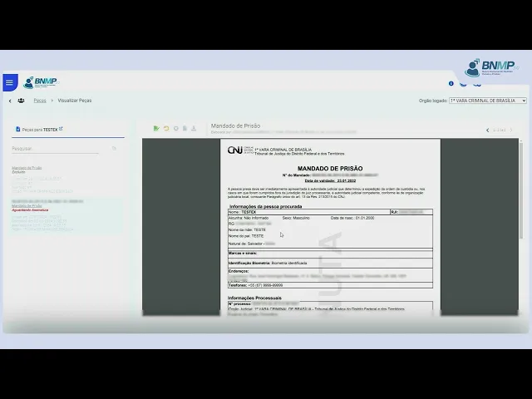Click the document viewer vertical scrollbar

[x=521, y=190]
